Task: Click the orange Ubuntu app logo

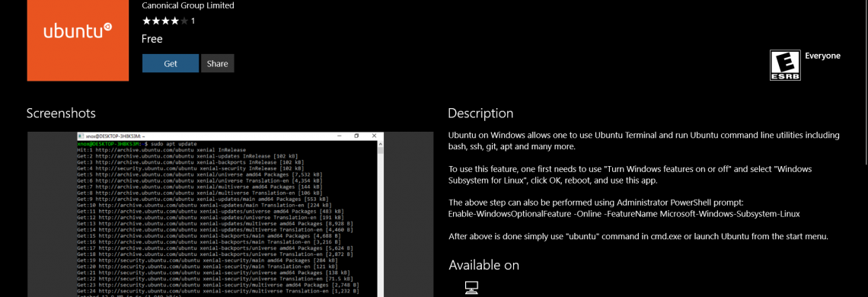Action: pyautogui.click(x=78, y=40)
